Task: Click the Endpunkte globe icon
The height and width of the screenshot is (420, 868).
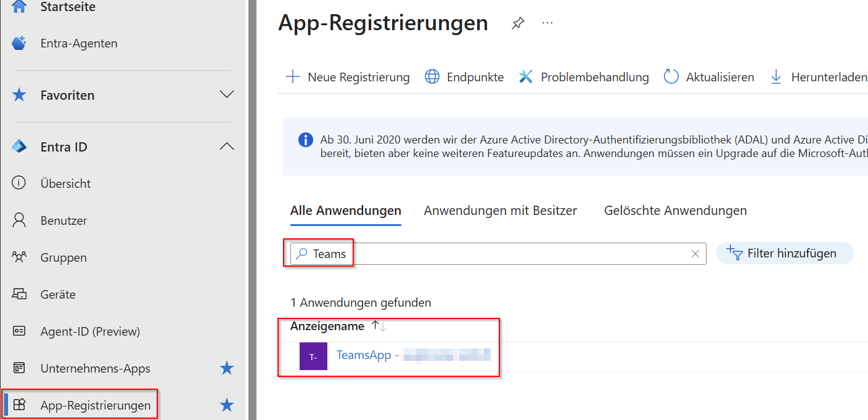Action: click(432, 77)
